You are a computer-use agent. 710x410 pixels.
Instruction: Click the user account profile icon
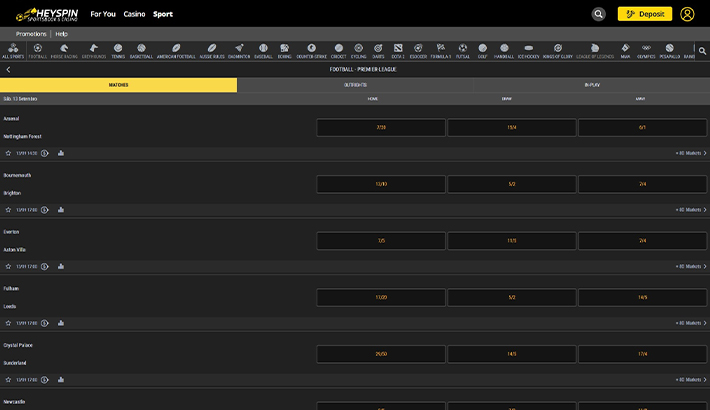[x=687, y=14]
